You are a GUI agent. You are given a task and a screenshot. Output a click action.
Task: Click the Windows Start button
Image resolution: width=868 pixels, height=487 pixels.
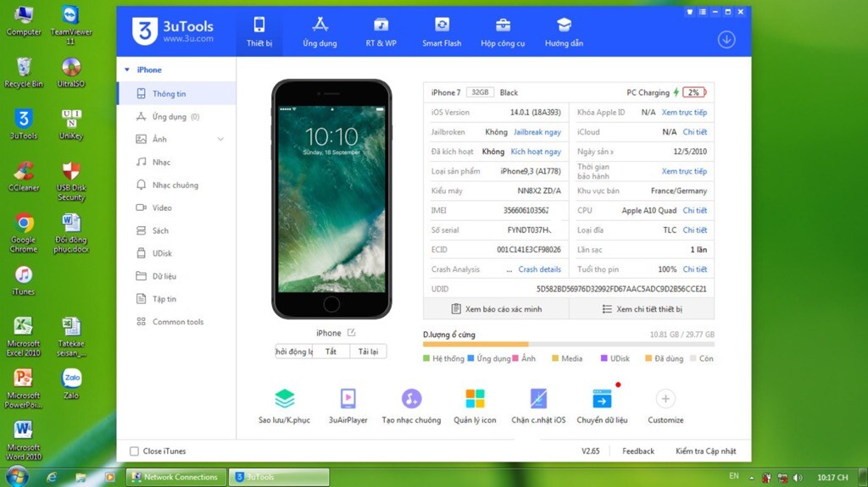tap(16, 477)
